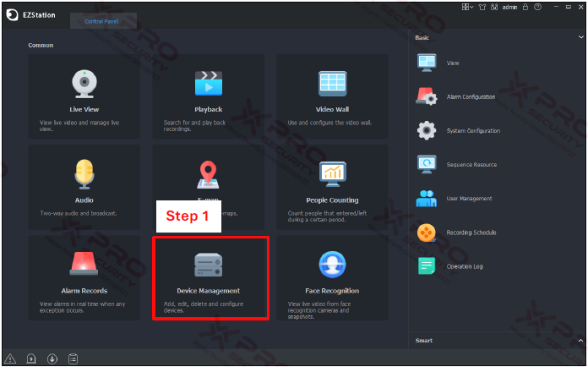This screenshot has width=588, height=367.
Task: Click the Sequence Resource monitor icon
Action: point(427,164)
